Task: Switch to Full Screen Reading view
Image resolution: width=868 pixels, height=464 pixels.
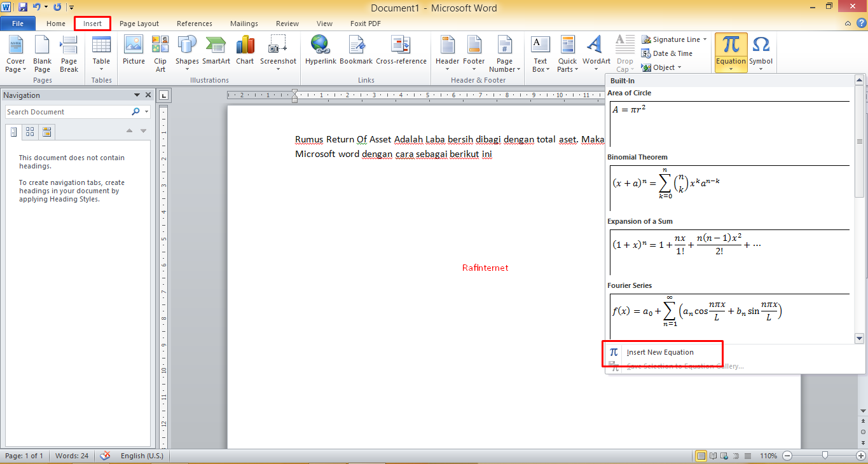Action: (x=713, y=456)
